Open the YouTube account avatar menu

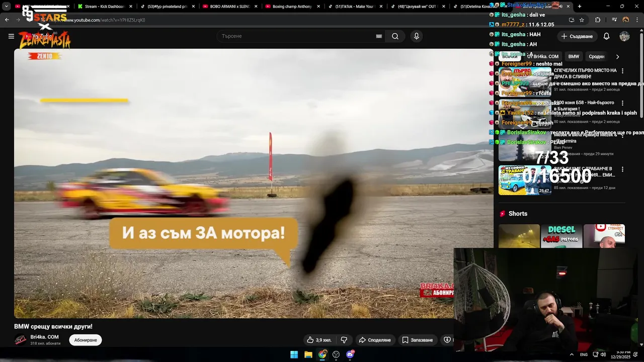(x=624, y=36)
